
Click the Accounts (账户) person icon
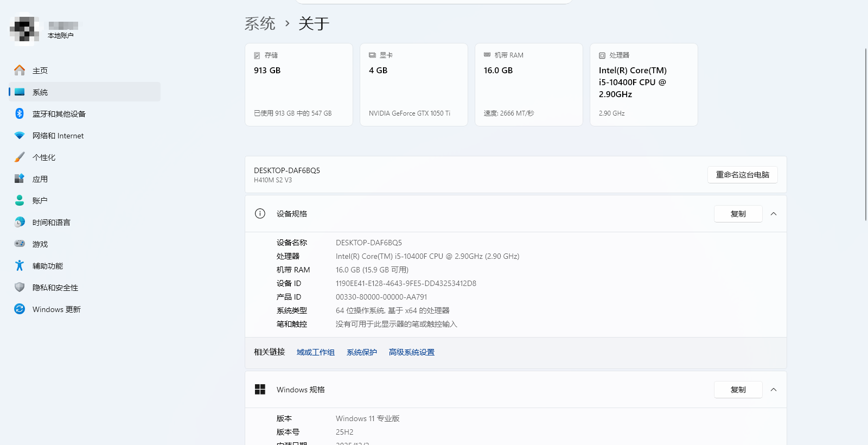(x=20, y=200)
